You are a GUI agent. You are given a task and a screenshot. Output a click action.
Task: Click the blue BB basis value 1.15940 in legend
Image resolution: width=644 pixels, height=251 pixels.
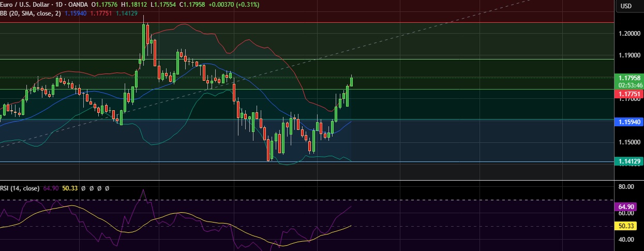[x=76, y=13]
